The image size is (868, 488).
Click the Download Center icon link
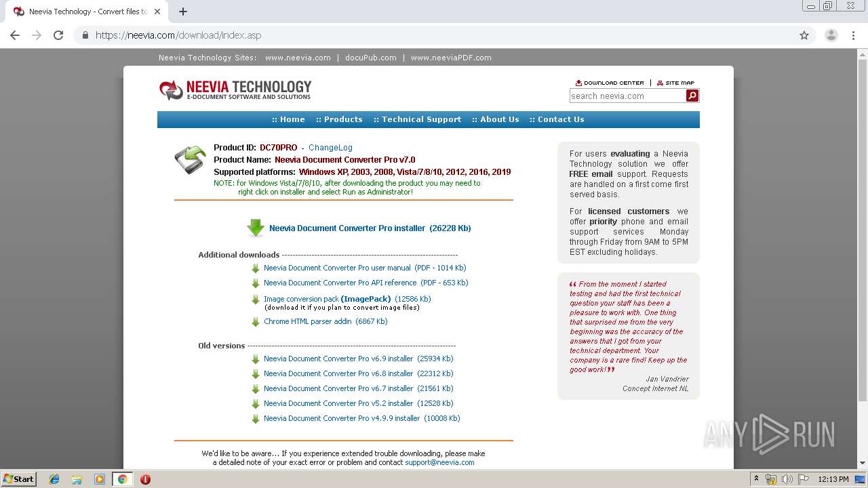pyautogui.click(x=610, y=83)
